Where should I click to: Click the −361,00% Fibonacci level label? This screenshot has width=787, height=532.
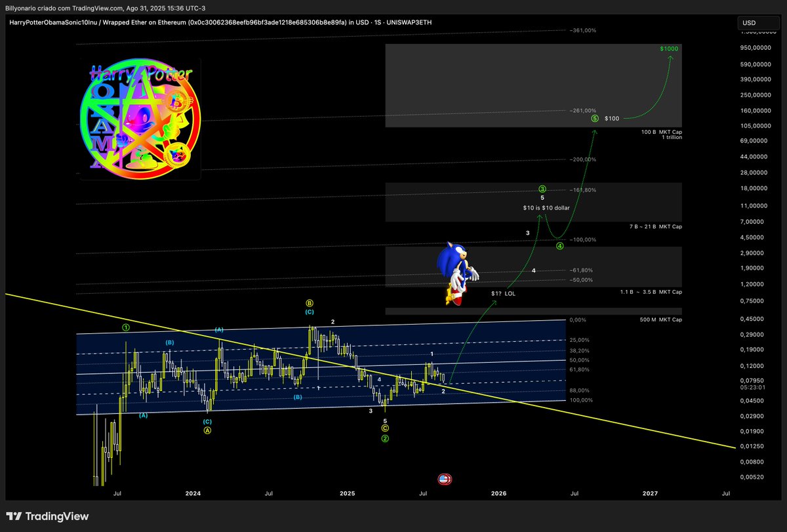[x=583, y=30]
